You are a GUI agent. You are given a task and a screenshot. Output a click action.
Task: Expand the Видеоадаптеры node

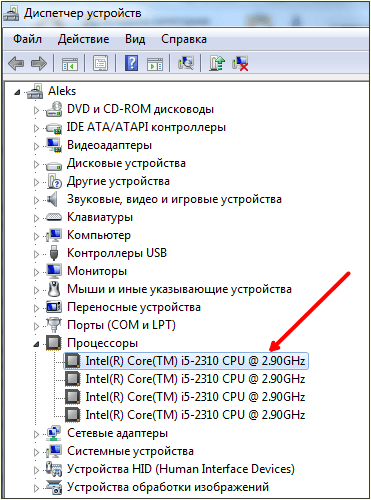point(36,146)
